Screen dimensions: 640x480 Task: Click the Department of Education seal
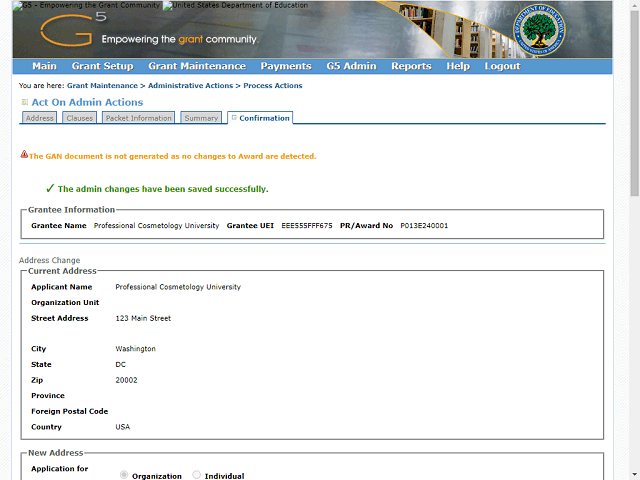[539, 30]
